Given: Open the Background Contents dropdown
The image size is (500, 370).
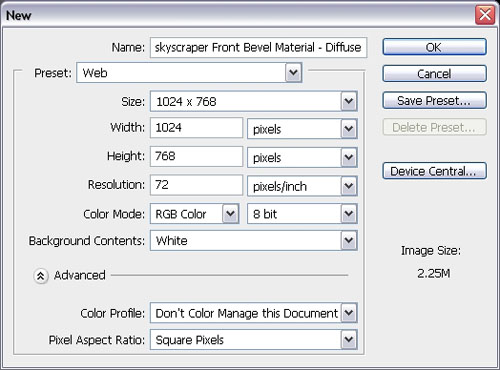Looking at the screenshot, I should click(x=254, y=240).
